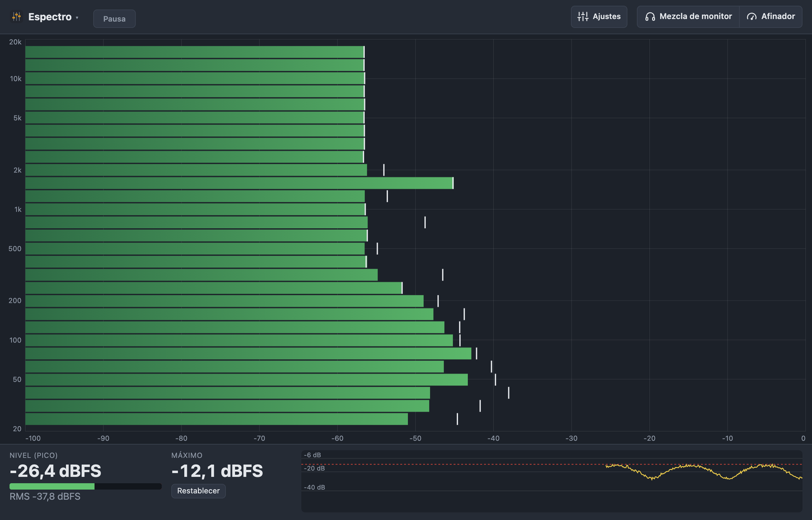Click the red dashed threshold line

click(552, 464)
